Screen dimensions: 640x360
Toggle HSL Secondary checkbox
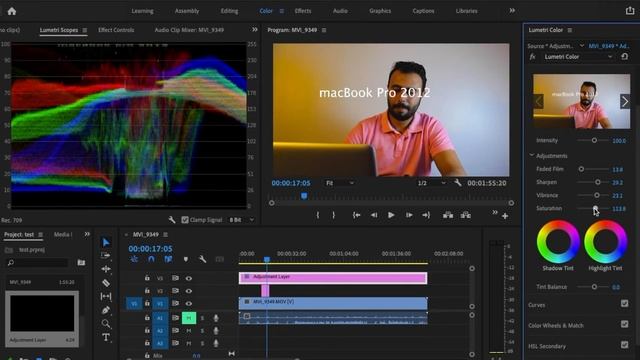coord(624,345)
